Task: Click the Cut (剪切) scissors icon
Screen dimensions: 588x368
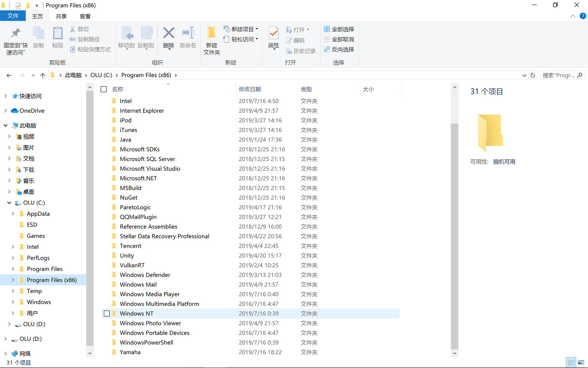Action: (x=72, y=29)
